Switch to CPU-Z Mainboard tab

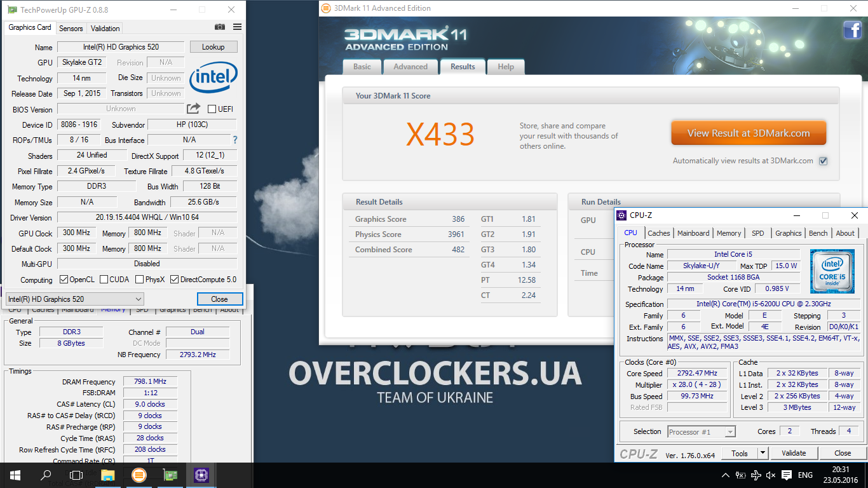(693, 233)
